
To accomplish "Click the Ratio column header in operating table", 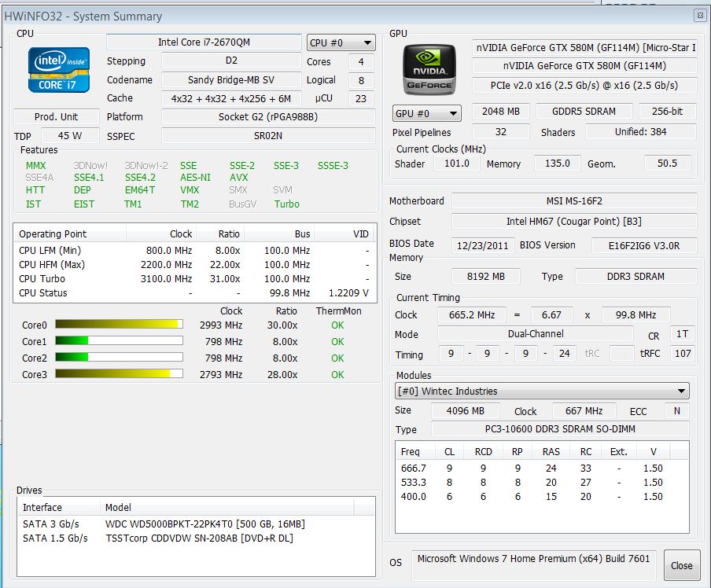I will 220,234.
